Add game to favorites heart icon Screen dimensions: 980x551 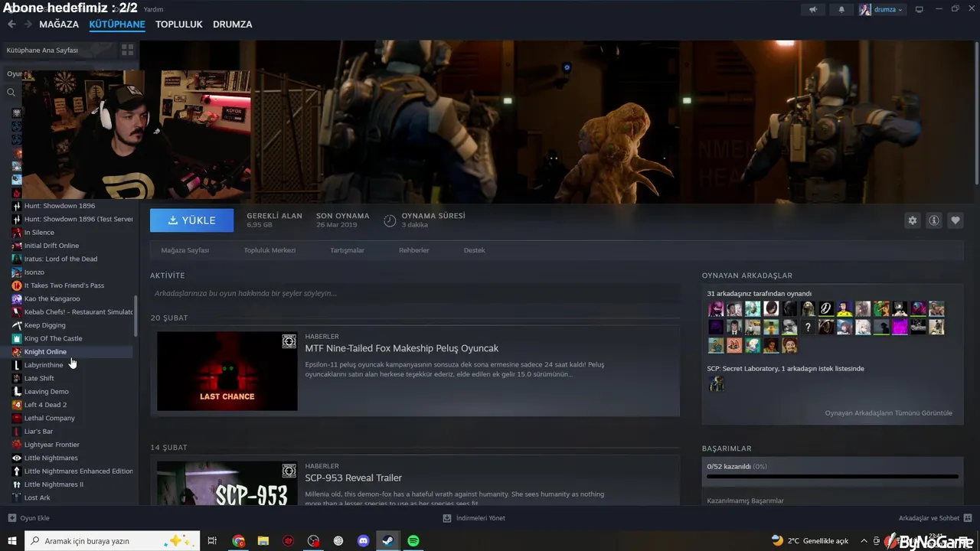tap(955, 220)
